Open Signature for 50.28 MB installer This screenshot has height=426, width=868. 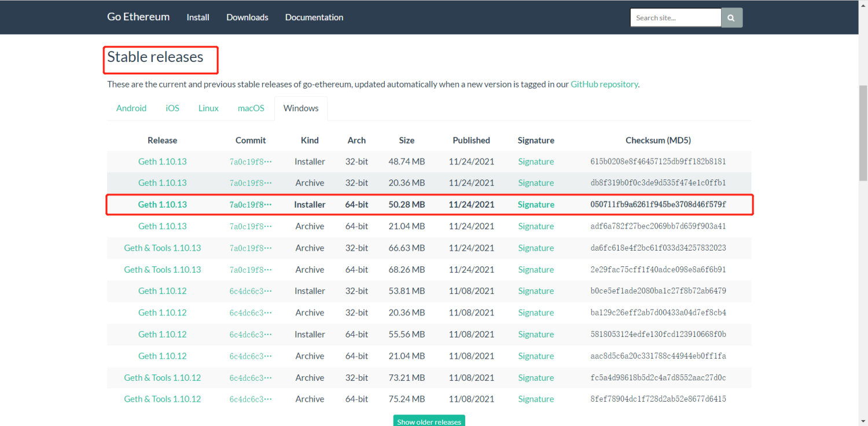point(536,204)
